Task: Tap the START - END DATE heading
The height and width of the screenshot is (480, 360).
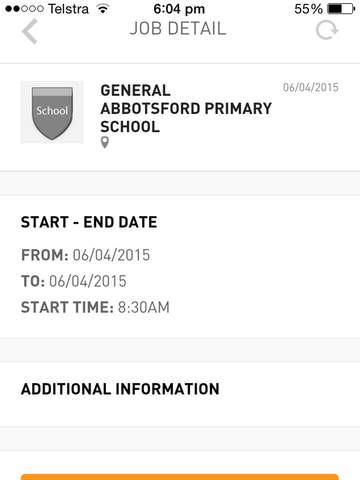Action: point(89,222)
